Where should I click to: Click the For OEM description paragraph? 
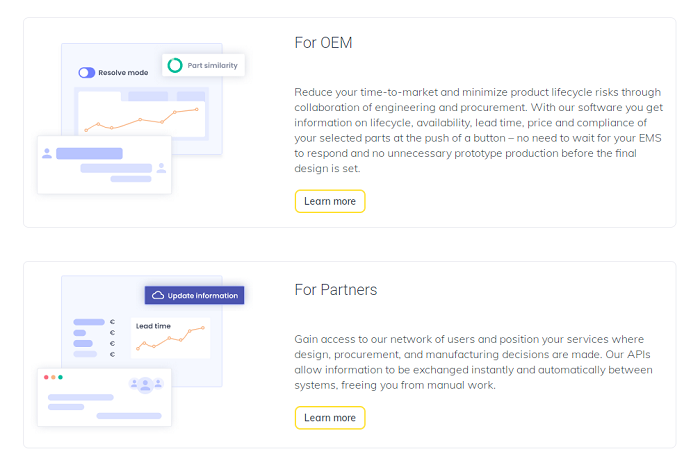click(x=479, y=130)
